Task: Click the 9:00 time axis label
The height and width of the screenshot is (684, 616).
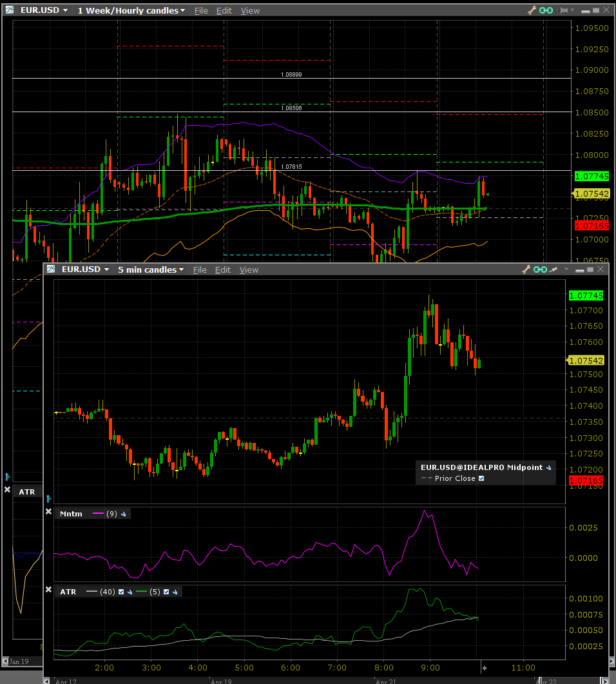Action: [430, 667]
